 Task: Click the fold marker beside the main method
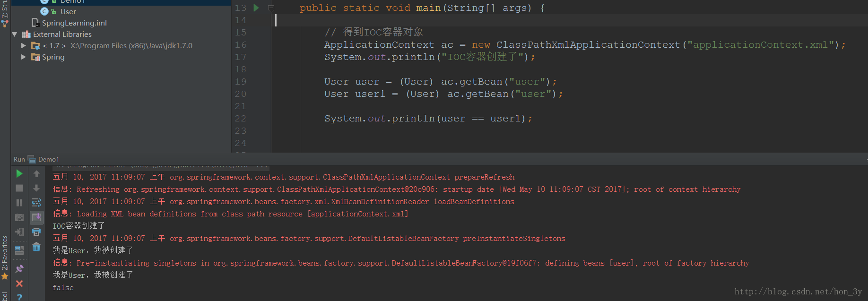[x=271, y=8]
